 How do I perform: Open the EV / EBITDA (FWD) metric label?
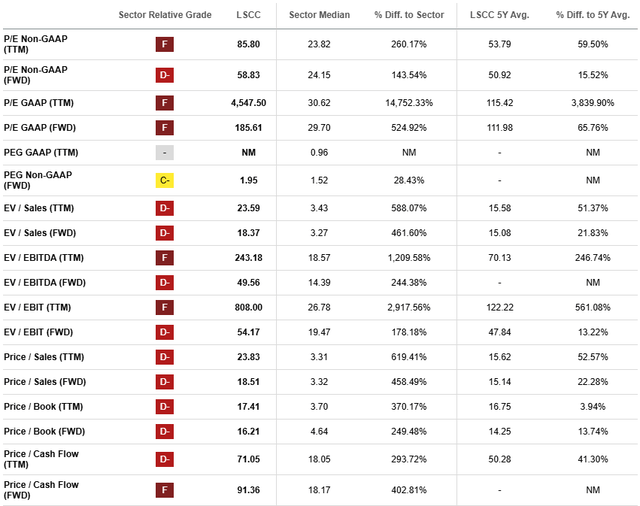pos(44,282)
